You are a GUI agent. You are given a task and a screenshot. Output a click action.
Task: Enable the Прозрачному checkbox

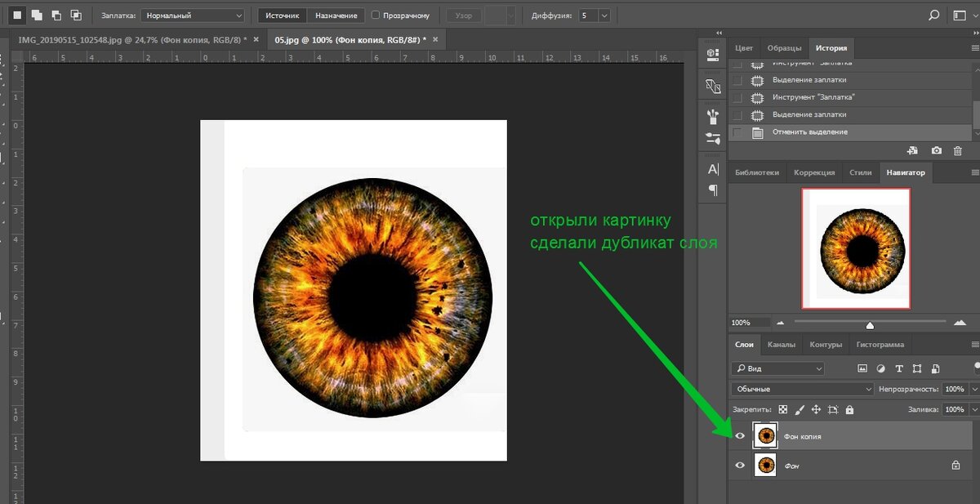coord(376,15)
